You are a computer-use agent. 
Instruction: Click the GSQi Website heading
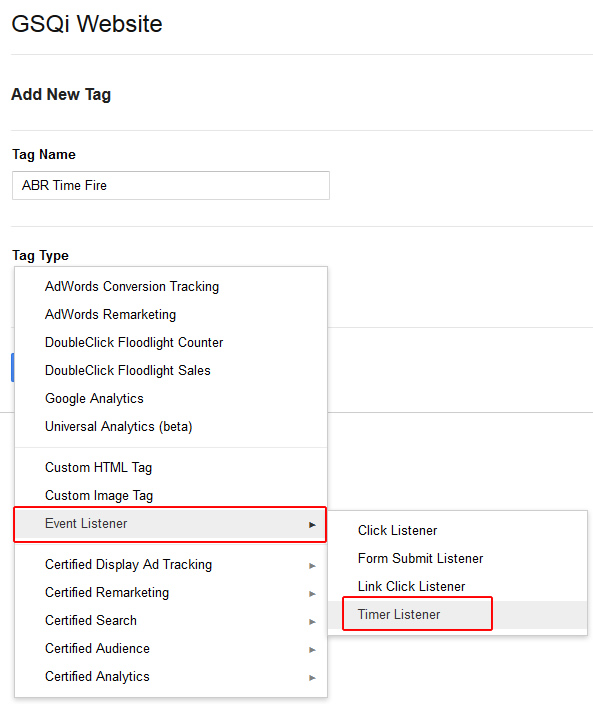click(87, 24)
